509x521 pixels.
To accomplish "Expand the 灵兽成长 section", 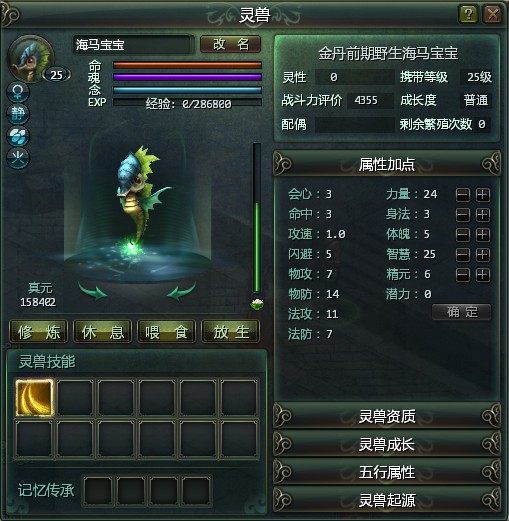I will pos(387,444).
